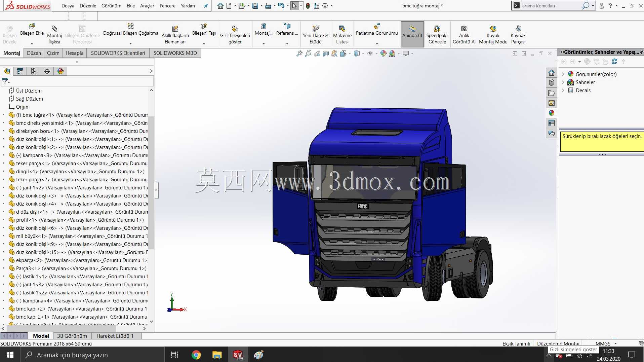
Task: Open the Malzeme Listesi bill of materials tool
Action: coord(342,34)
